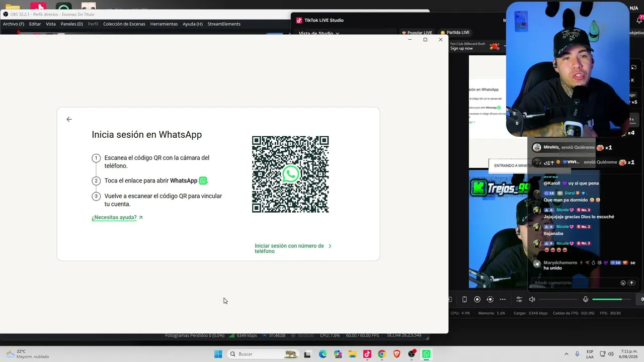Viewport: 644px width, 362px height.
Task: Open File Explorer from taskbar
Action: pyautogui.click(x=352, y=354)
